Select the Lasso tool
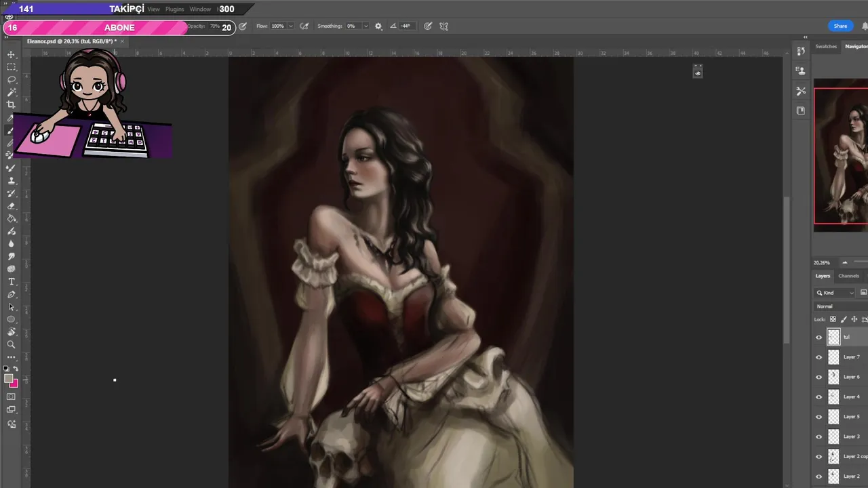This screenshot has height=488, width=868. 11,79
